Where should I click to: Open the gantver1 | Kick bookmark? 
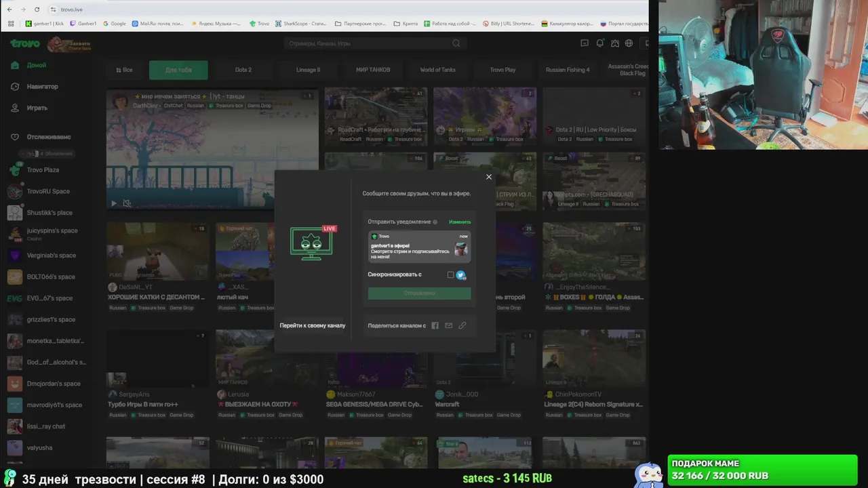coord(44,24)
